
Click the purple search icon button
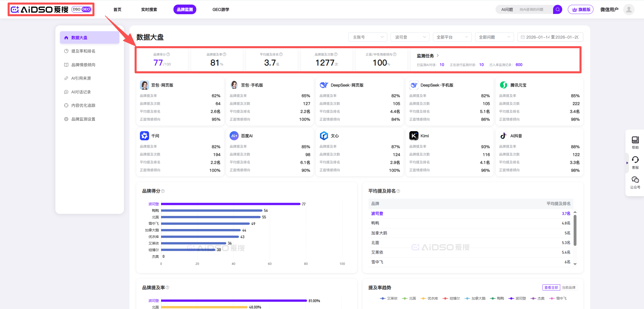[557, 9]
